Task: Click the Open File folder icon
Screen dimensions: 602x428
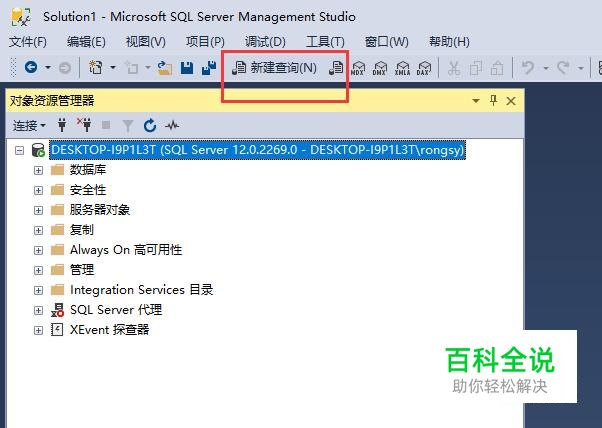Action: (164, 68)
